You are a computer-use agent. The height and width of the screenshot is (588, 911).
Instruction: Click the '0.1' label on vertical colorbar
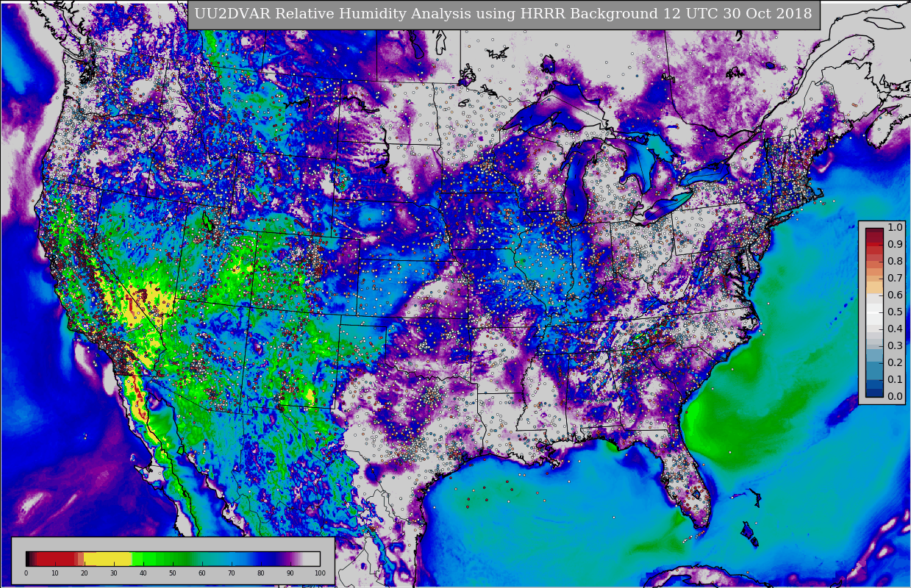895,379
